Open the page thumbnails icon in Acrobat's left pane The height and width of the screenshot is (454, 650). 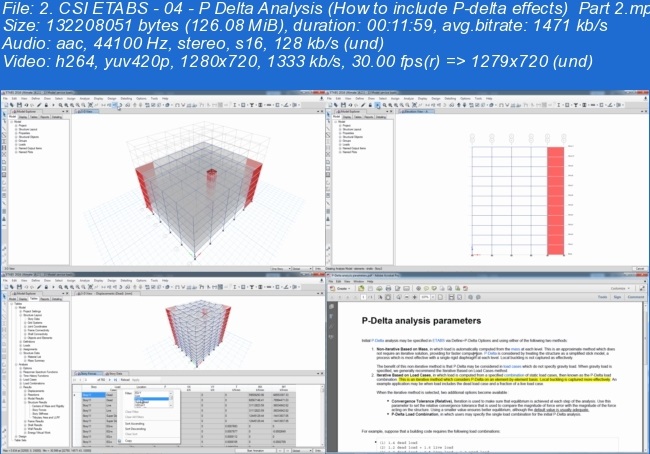pyautogui.click(x=331, y=307)
